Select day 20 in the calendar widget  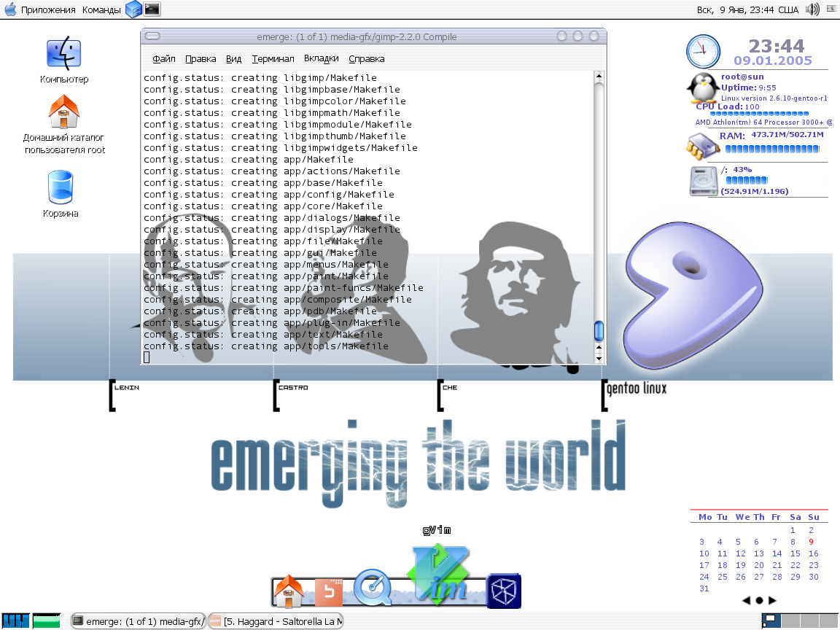[758, 566]
